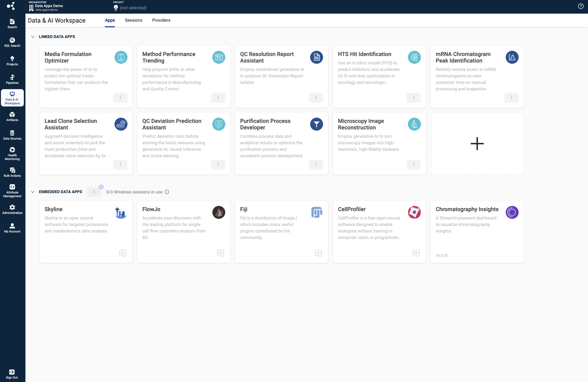Collapse the Linked Data Apps section

coord(33,37)
